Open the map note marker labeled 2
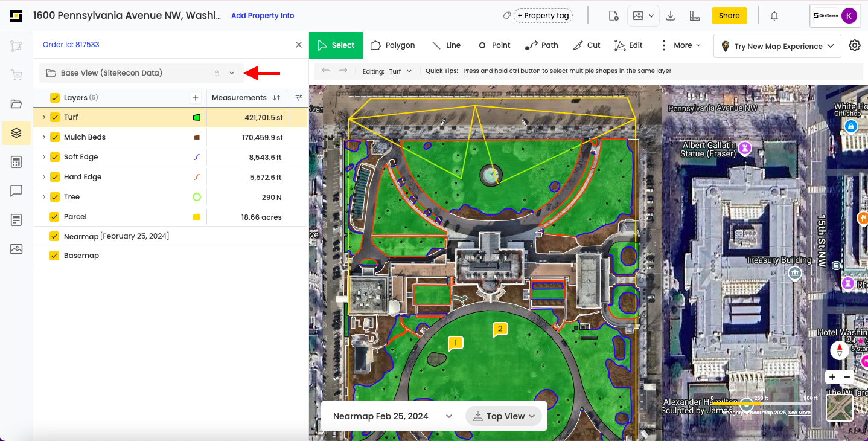 [x=500, y=330]
